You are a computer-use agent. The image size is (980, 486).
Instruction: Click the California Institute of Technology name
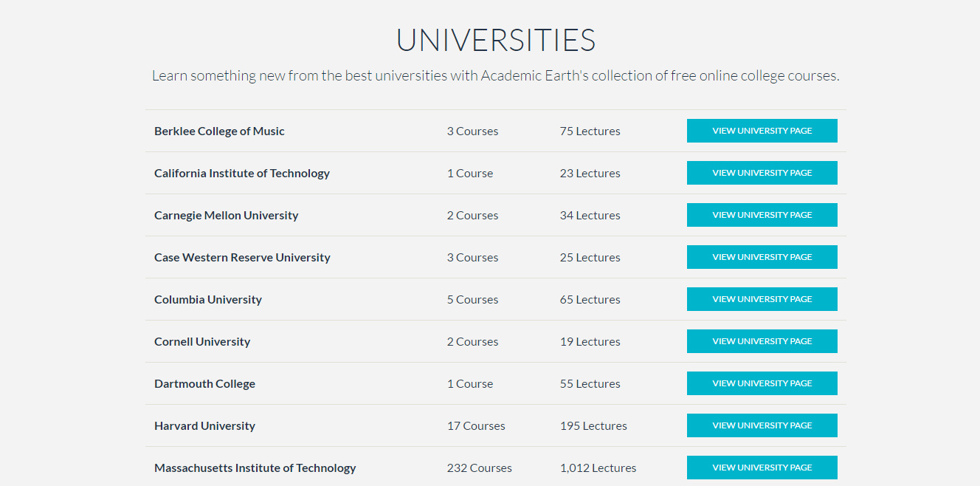pos(241,174)
